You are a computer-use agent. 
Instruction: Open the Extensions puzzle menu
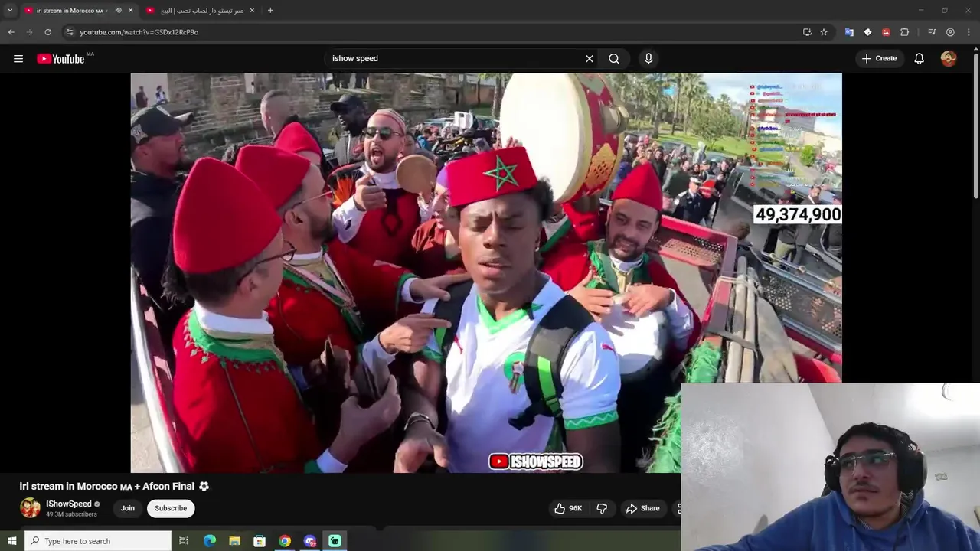[x=904, y=32]
